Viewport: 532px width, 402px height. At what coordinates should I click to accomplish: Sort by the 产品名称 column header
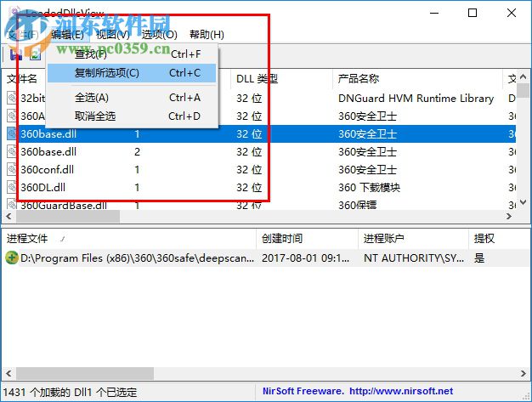tap(417, 79)
